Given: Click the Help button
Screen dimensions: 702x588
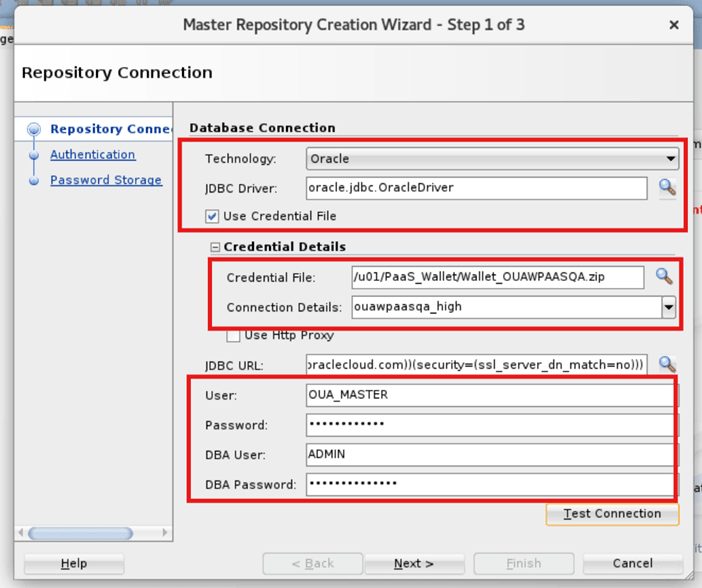Looking at the screenshot, I should (x=74, y=563).
